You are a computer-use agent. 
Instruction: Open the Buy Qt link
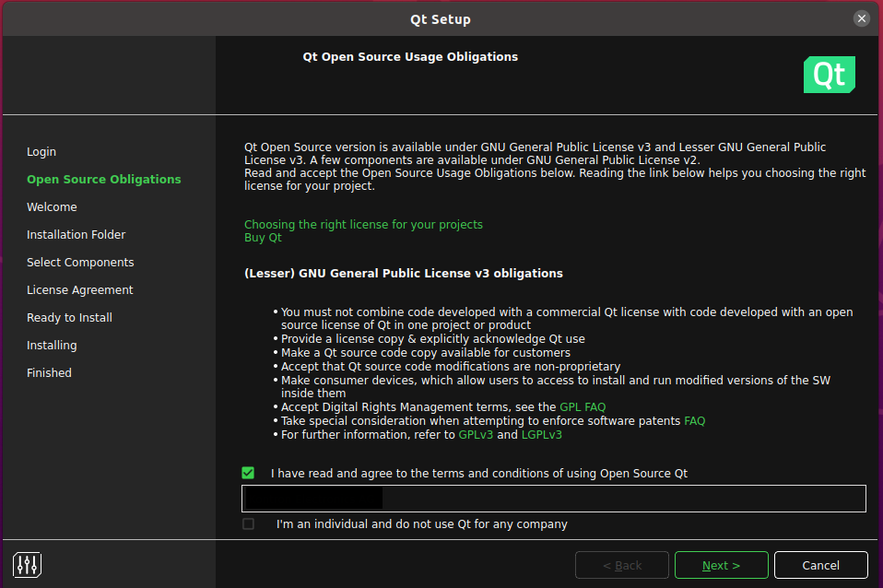[263, 238]
